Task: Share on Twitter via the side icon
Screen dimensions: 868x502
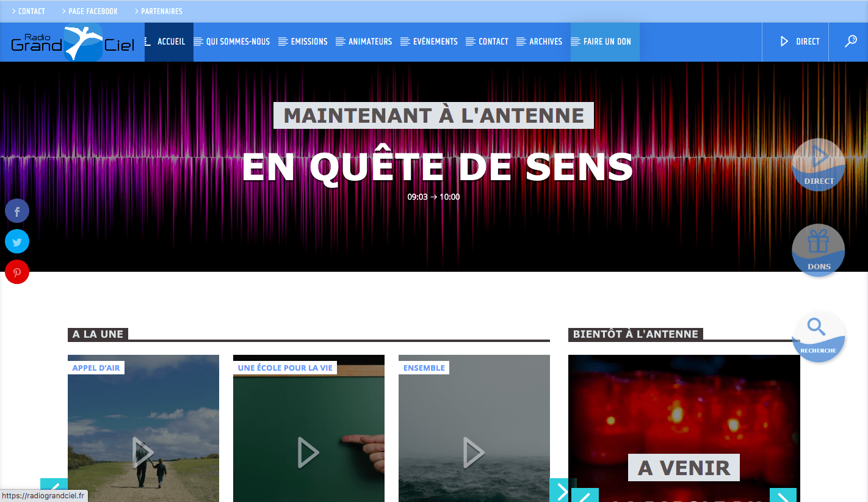Action: (17, 242)
